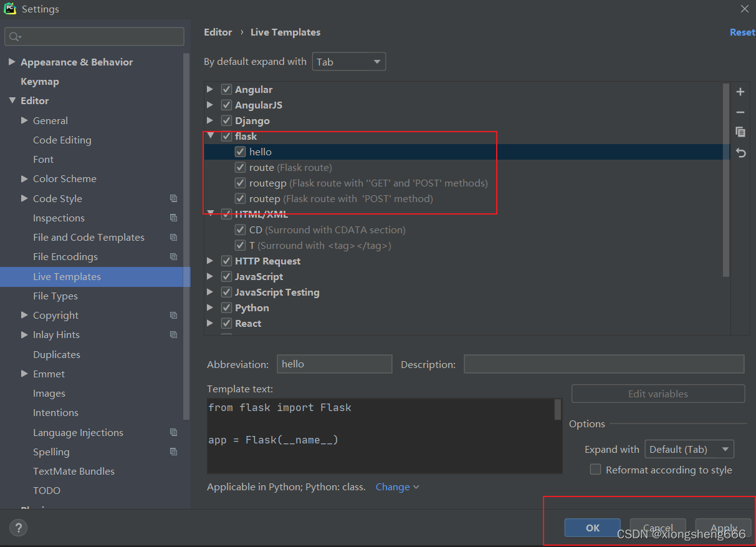
Task: Open the Expand with Default (Tab) dropdown
Action: pyautogui.click(x=689, y=449)
